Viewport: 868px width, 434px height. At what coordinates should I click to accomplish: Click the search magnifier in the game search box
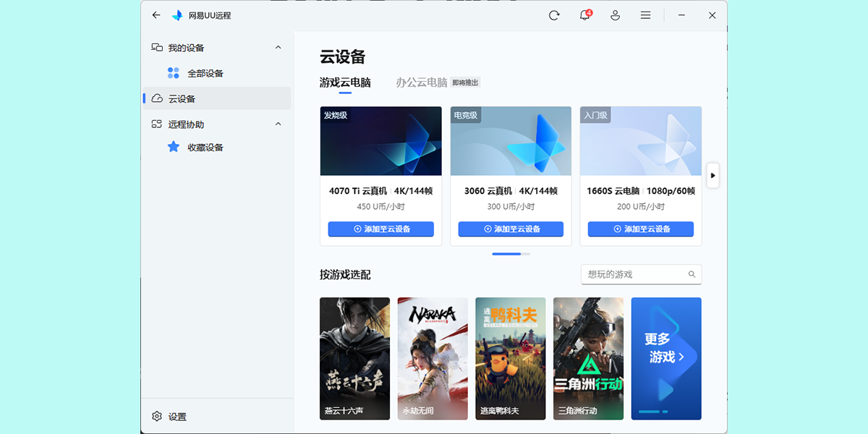click(x=692, y=274)
